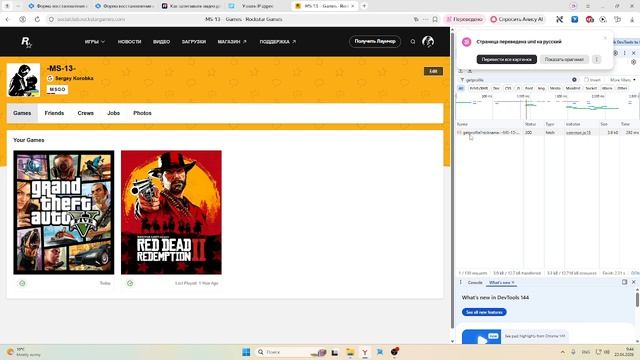Select the Fetch/XHR request type filter

point(478,88)
